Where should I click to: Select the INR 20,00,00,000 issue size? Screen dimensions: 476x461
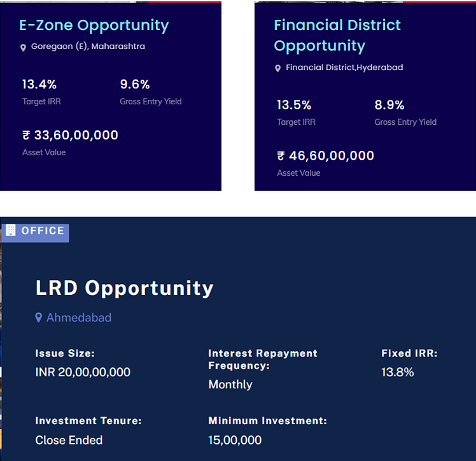83,372
